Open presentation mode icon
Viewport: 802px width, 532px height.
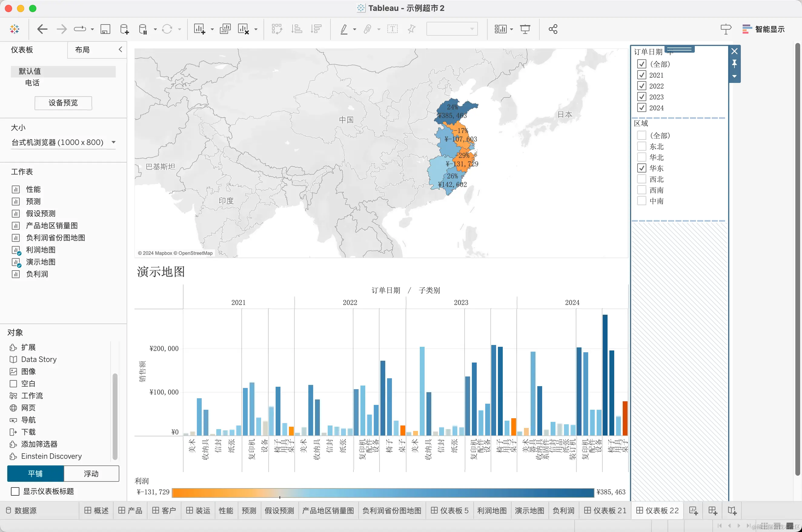tap(525, 29)
